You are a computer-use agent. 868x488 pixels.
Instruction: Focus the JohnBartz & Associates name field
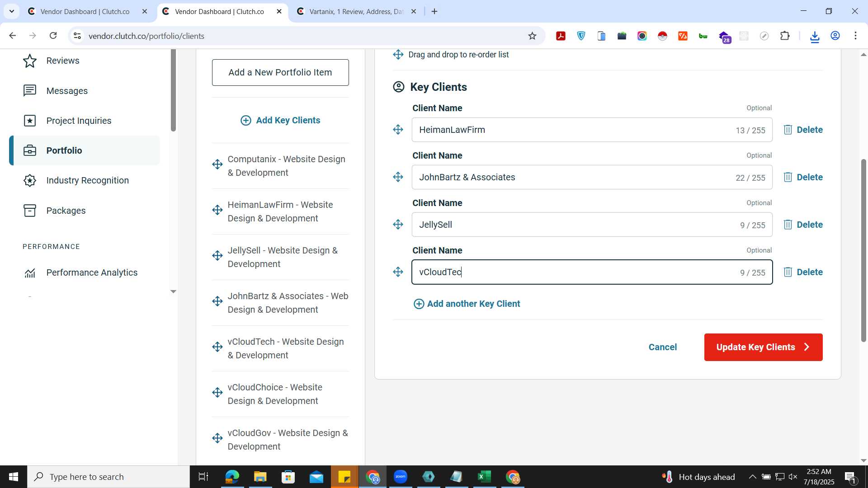click(x=592, y=177)
